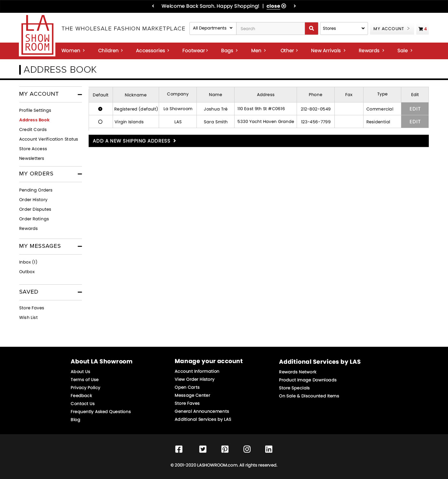448x479 pixels.
Task: Click next arrow in announcement banner
Action: tap(295, 6)
